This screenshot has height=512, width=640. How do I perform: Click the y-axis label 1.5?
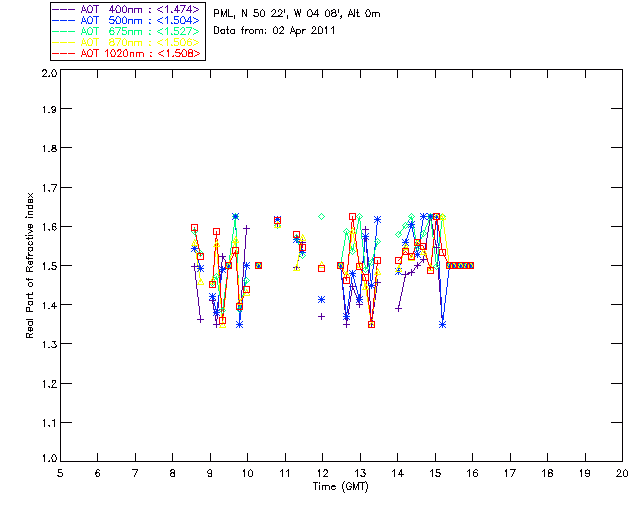point(49,265)
